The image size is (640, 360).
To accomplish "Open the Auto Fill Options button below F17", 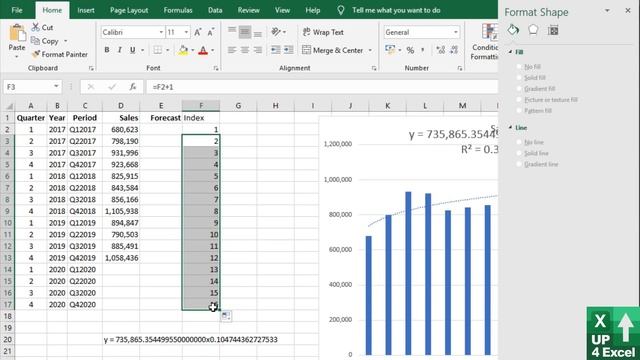I will point(226,316).
